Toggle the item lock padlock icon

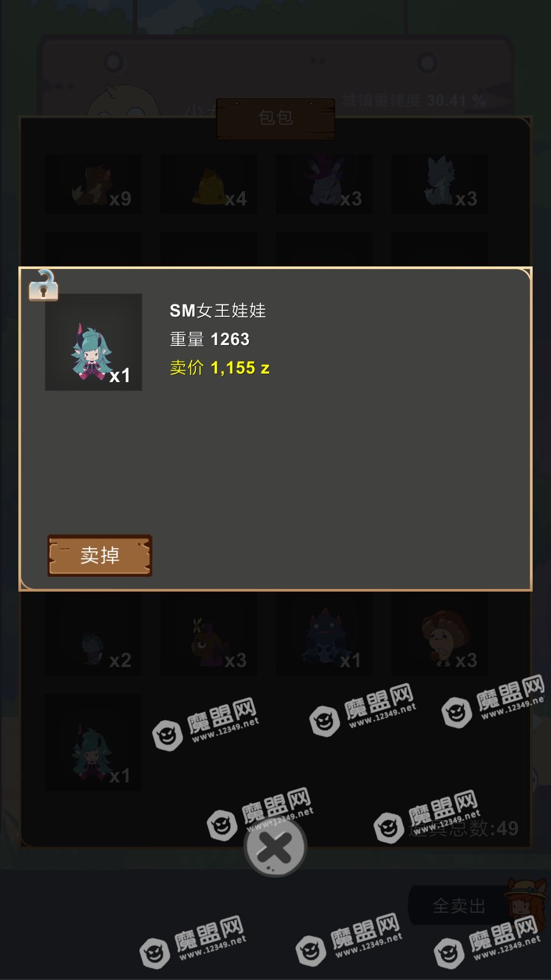pos(43,285)
